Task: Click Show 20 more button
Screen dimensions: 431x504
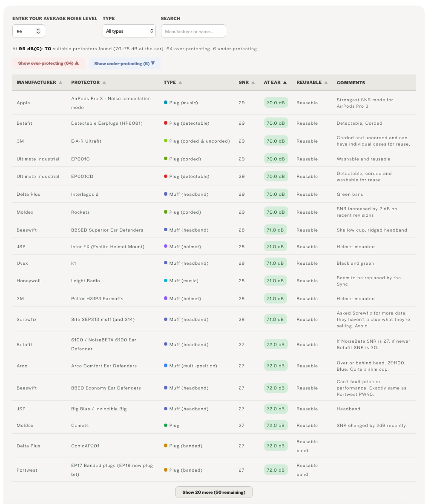Action: point(214,492)
